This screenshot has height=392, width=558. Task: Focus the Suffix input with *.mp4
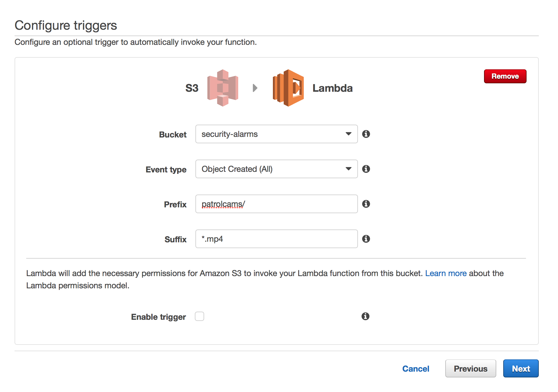pos(276,239)
